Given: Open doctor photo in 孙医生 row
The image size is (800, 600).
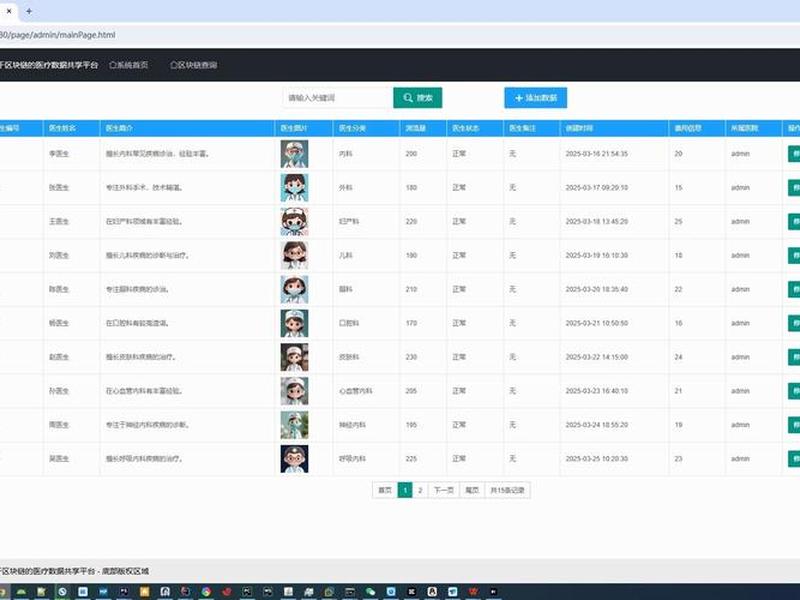Looking at the screenshot, I should coord(294,391).
